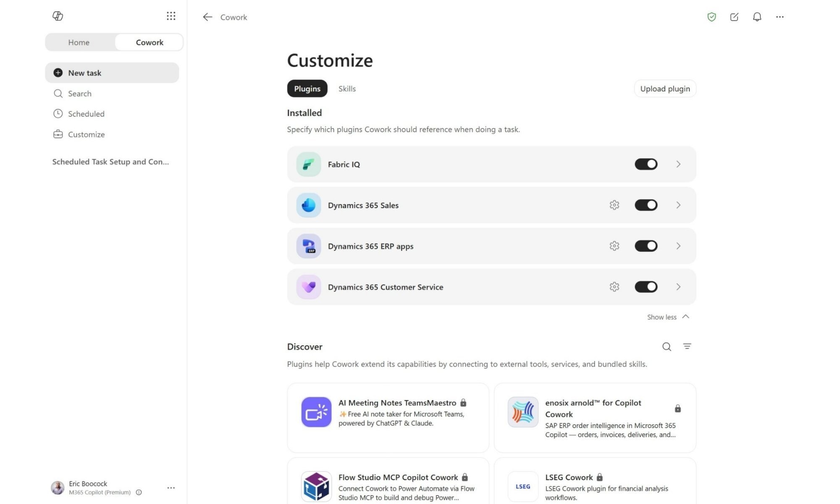This screenshot has height=504, width=840.
Task: Click the Cowork breadcrumb label
Action: [x=234, y=17]
